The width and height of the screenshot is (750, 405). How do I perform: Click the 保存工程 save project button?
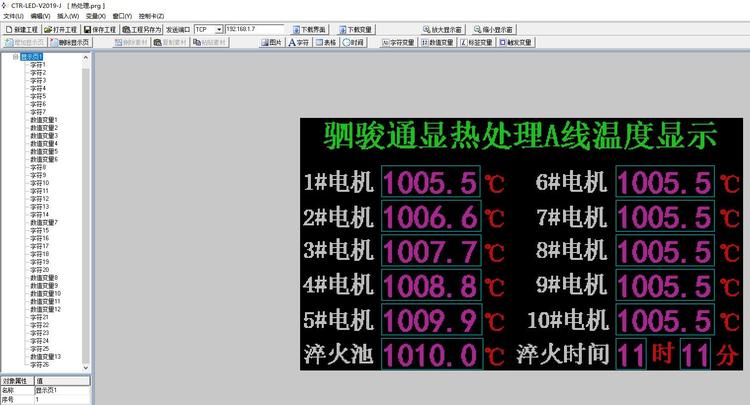100,30
